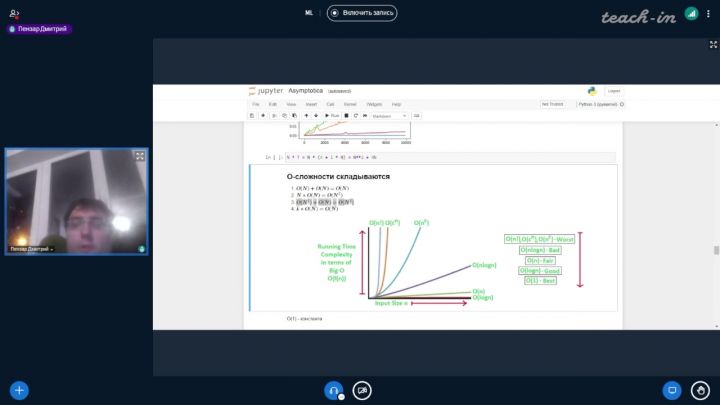Toggle the headphones audio button

pyautogui.click(x=334, y=390)
